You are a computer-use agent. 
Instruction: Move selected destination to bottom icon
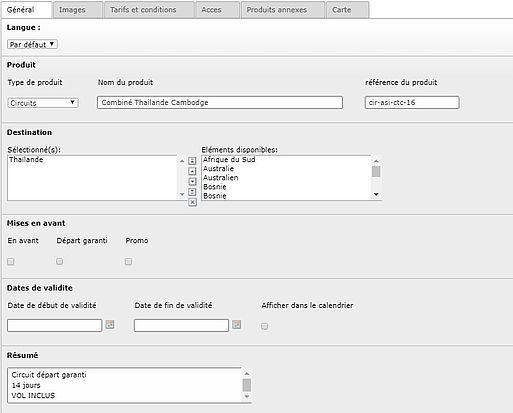(192, 192)
